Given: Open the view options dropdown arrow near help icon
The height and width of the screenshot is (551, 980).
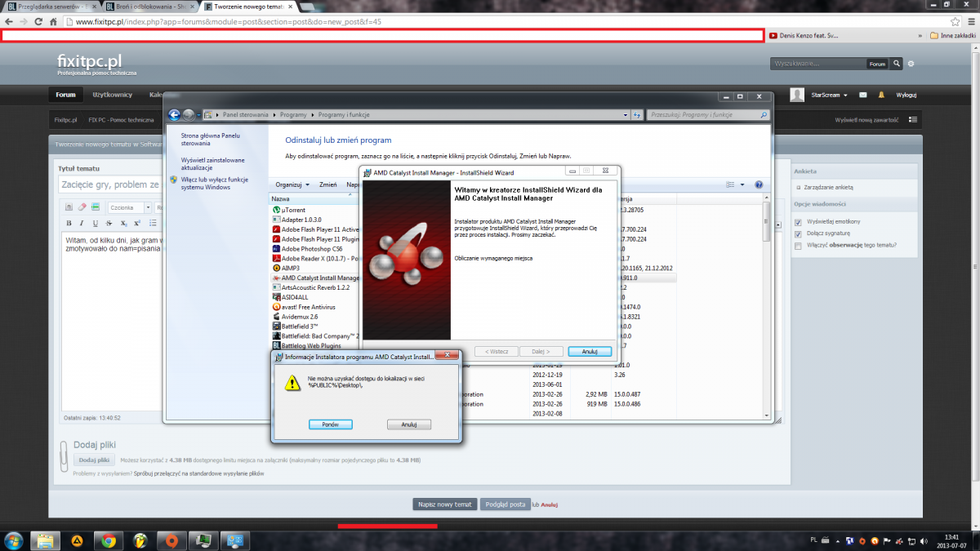Looking at the screenshot, I should (742, 184).
